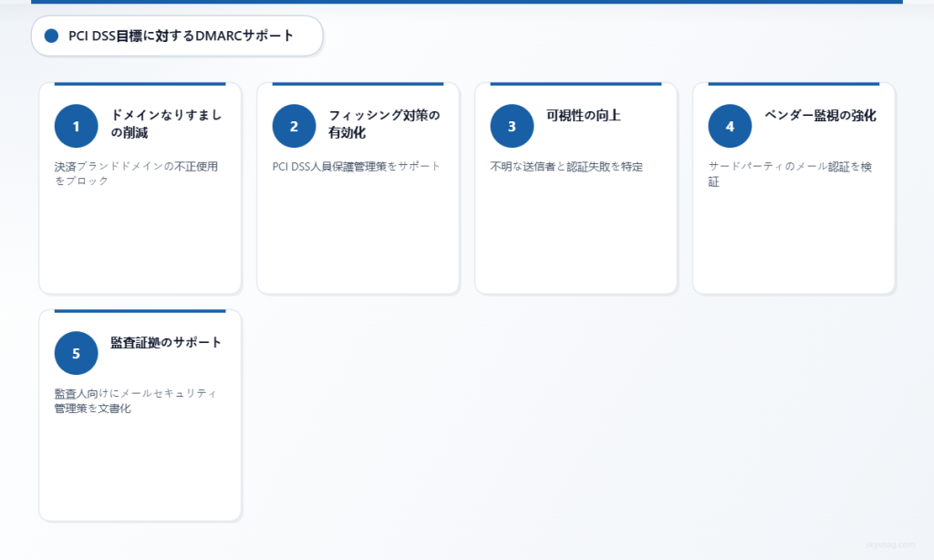This screenshot has height=560, width=934.
Task: Click the card title 'フィッシング対策の有効化'
Action: (384, 124)
